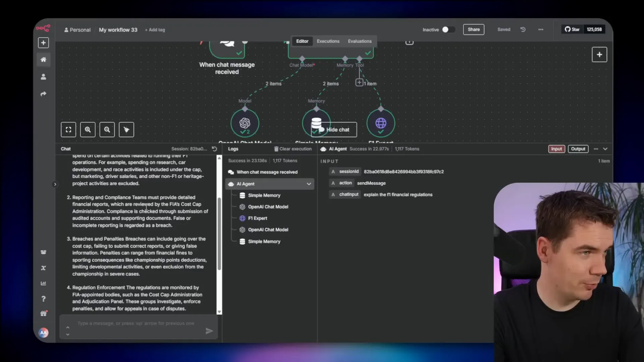Open the templates box icon in sidebar

[43, 252]
